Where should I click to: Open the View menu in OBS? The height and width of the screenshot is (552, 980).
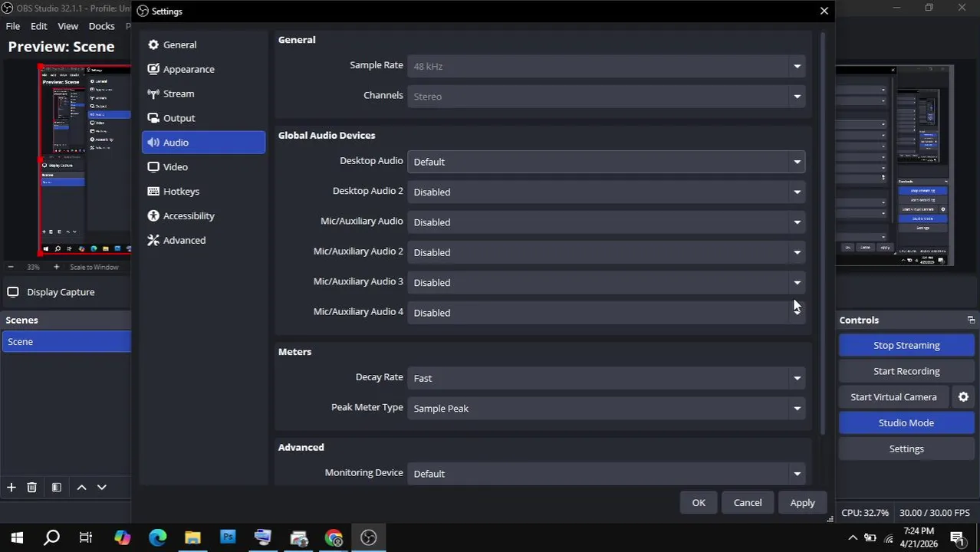coord(68,26)
